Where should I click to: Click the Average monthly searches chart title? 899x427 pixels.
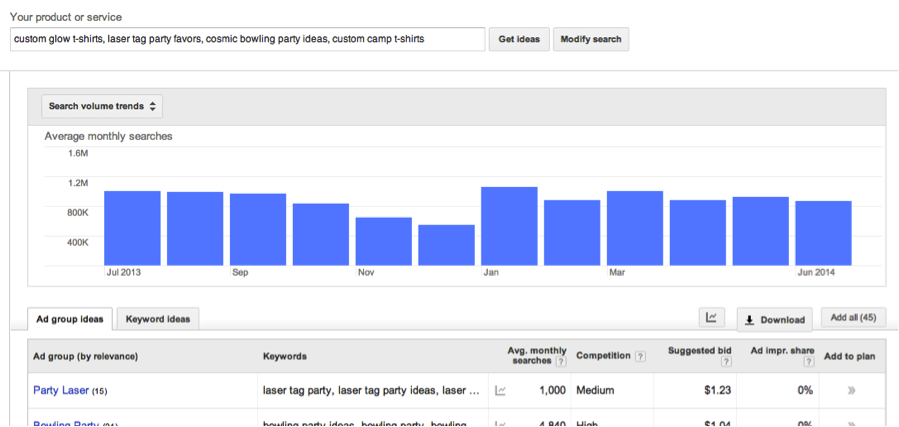[108, 136]
